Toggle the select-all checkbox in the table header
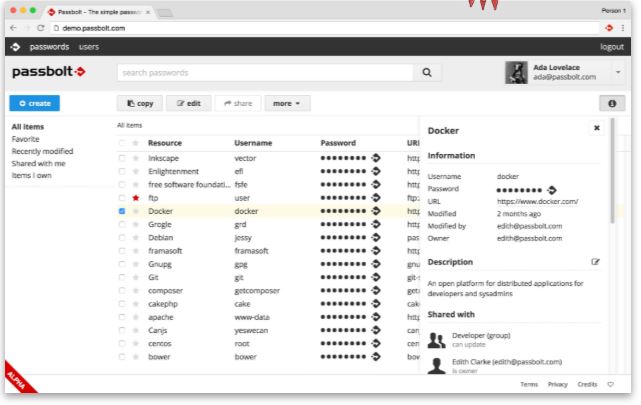641x405 pixels. click(122, 143)
